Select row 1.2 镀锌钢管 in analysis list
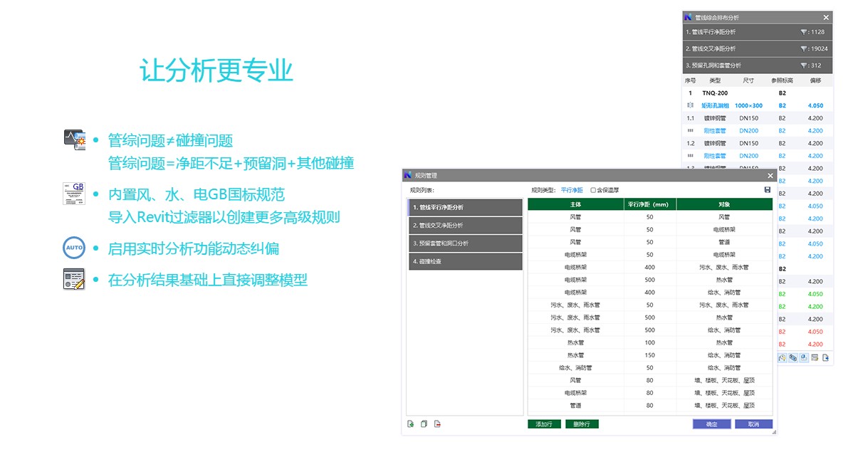868x452 pixels. pyautogui.click(x=757, y=143)
